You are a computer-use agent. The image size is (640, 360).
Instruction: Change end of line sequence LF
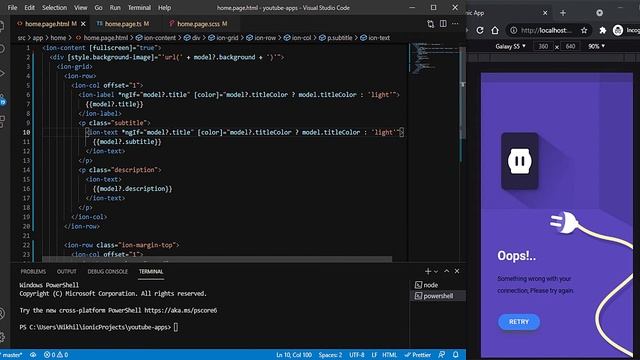374,355
